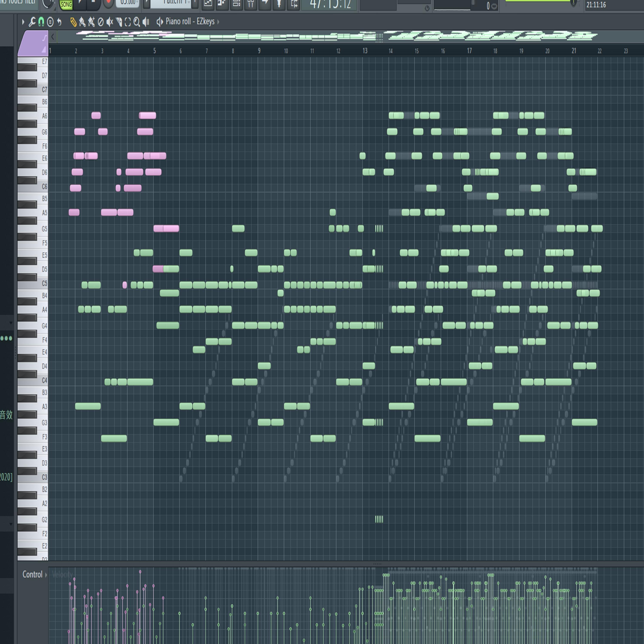Toggle SONG mode button
Image resolution: width=644 pixels, height=644 pixels.
(x=66, y=4)
